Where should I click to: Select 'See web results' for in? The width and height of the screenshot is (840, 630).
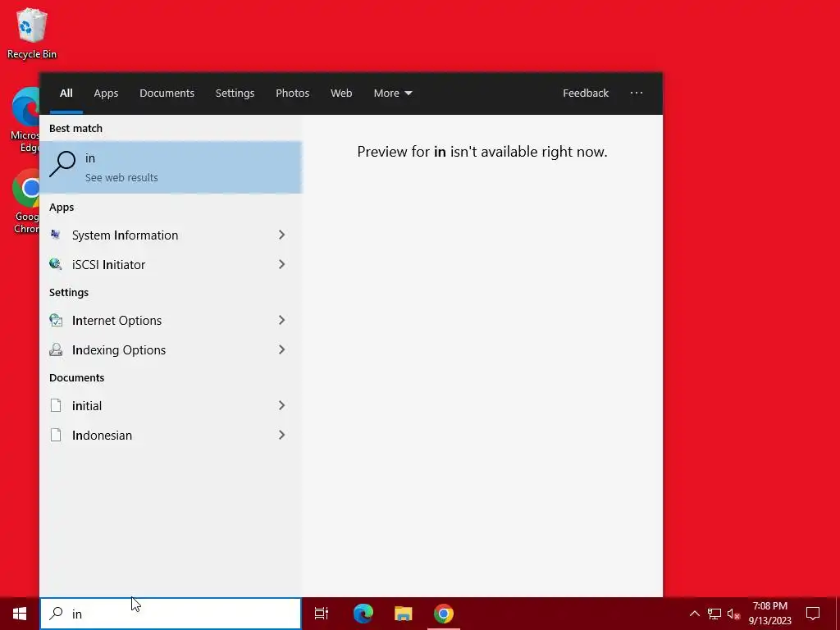point(171,167)
